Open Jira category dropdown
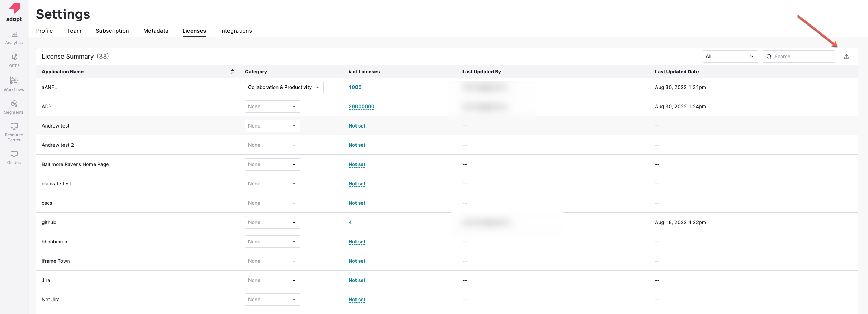 273,280
